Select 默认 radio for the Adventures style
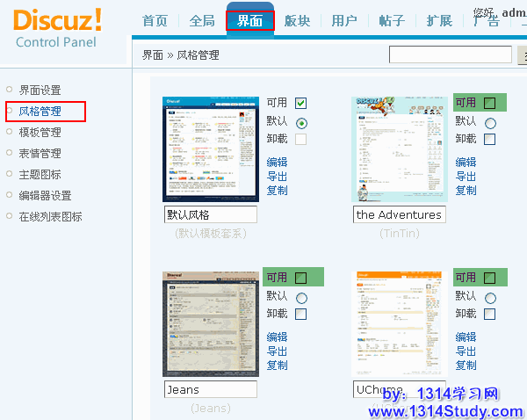Viewport: 527px width, 420px height. pos(489,122)
